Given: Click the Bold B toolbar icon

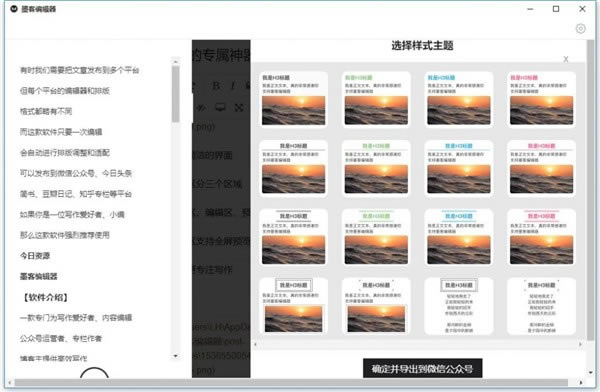Looking at the screenshot, I should click(216, 86).
